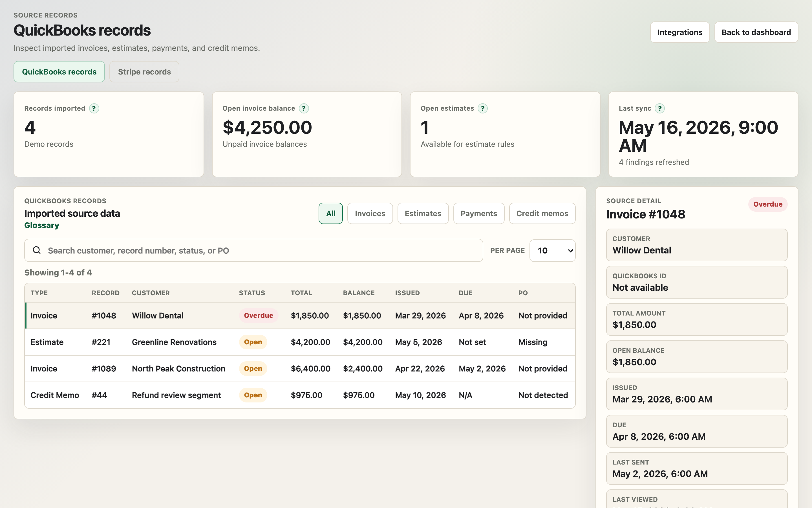Go Back to dashboard
Viewport: 812px width, 508px height.
click(x=756, y=32)
